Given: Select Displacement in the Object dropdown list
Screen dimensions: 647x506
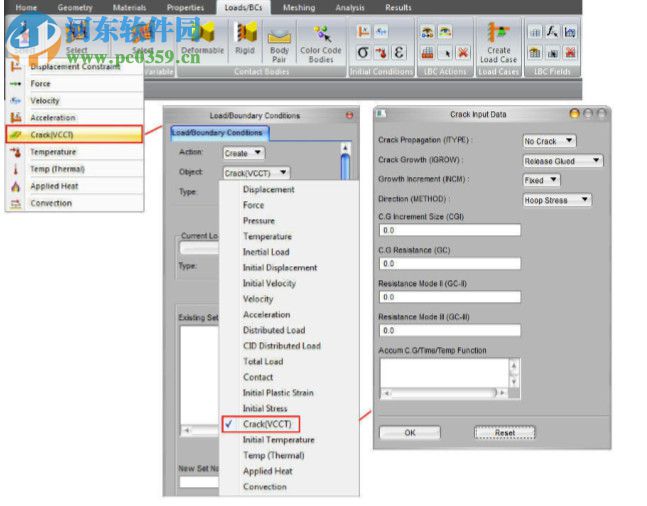Looking at the screenshot, I should tap(269, 189).
